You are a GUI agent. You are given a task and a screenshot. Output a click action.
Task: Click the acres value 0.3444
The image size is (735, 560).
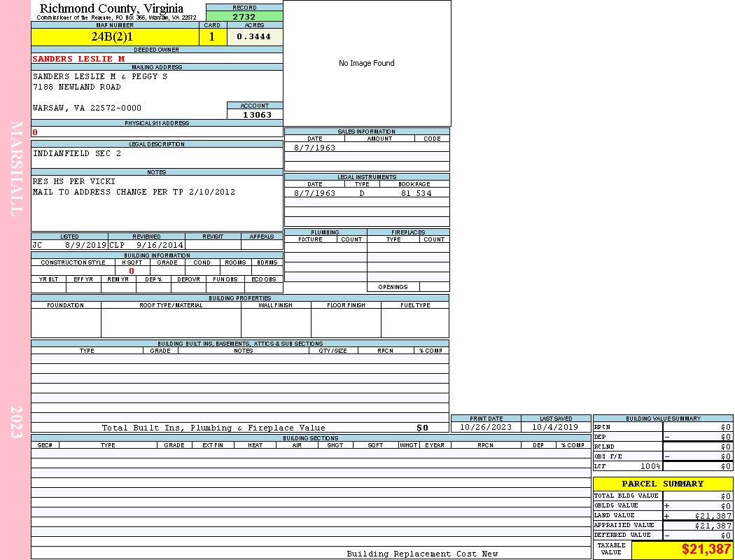254,37
